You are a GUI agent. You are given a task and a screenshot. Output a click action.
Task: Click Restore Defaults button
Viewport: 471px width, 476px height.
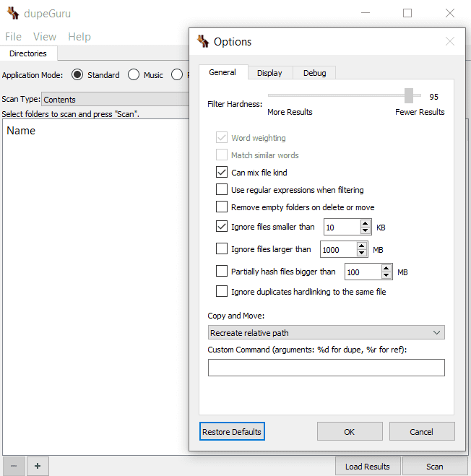(x=232, y=432)
